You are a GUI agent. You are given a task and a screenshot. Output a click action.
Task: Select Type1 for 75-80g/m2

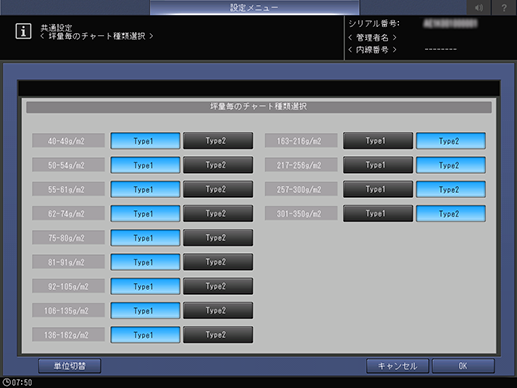tap(145, 238)
